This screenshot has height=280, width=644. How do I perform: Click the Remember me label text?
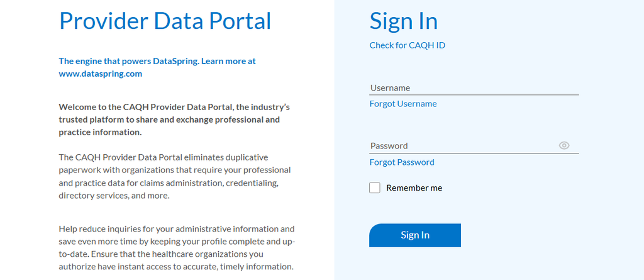click(414, 188)
